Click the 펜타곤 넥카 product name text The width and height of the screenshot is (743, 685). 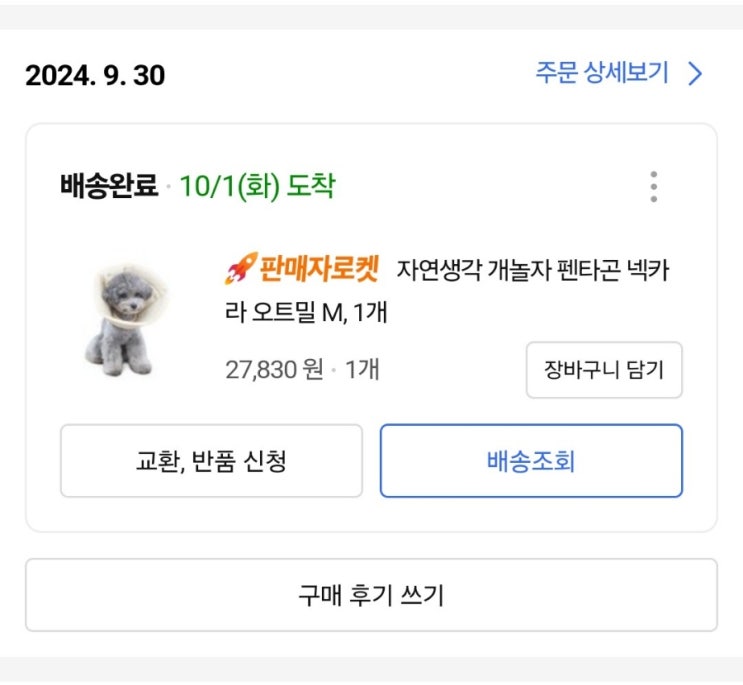(x=609, y=270)
